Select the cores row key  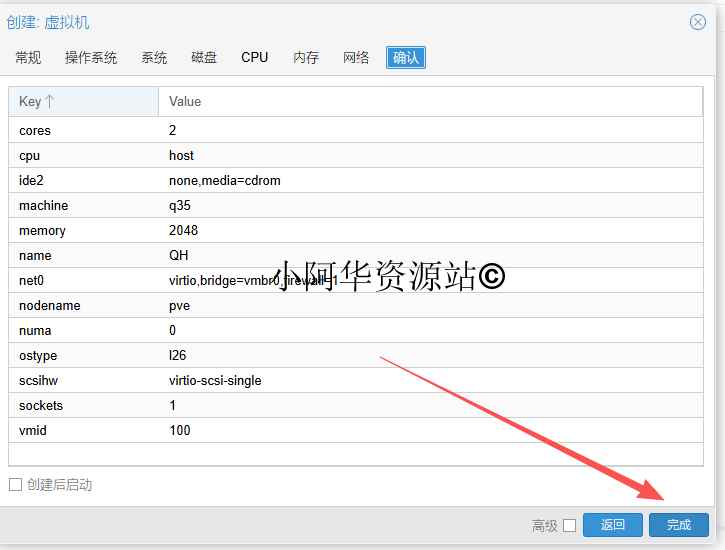(x=35, y=131)
